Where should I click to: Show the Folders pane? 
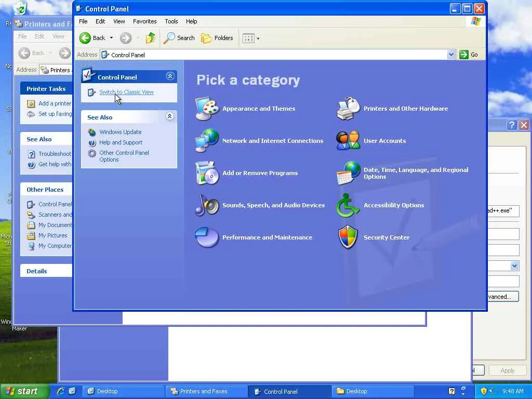point(217,38)
